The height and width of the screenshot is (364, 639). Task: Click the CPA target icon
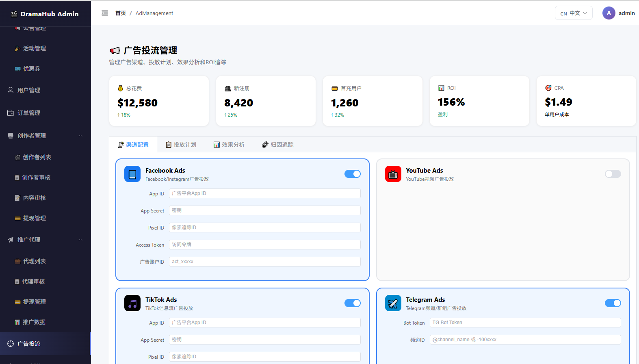548,88
